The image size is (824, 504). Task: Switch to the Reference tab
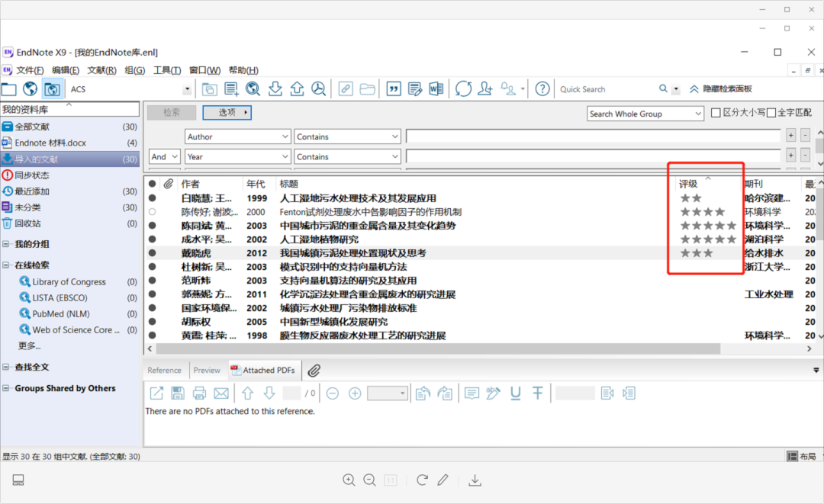click(x=165, y=371)
